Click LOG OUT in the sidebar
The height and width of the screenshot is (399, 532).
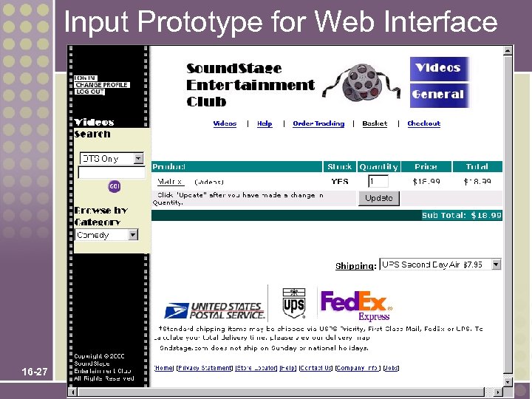tap(89, 92)
